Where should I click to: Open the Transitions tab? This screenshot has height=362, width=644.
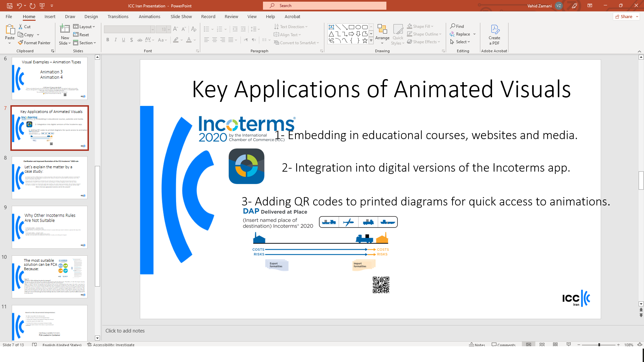tap(118, 16)
